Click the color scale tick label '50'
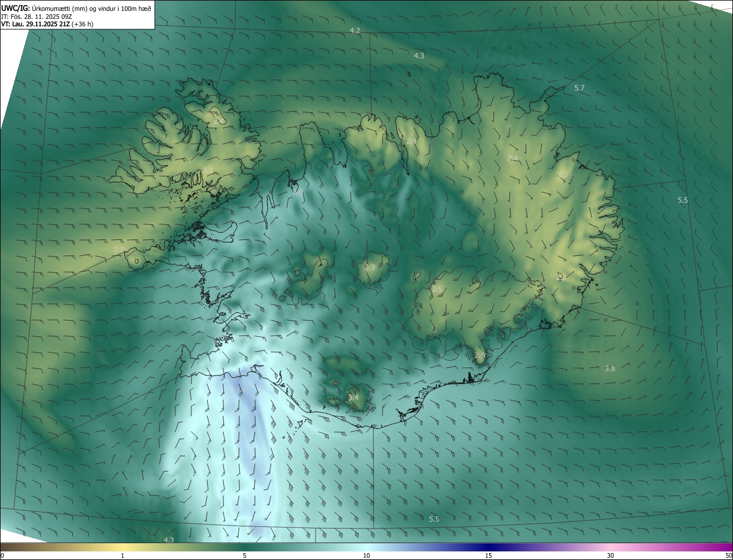This screenshot has width=733, height=560. coord(728,556)
